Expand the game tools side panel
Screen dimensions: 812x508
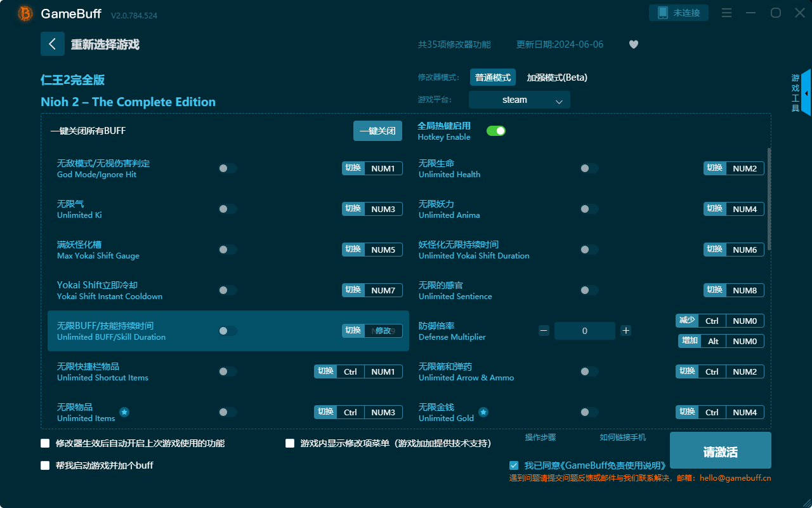pyautogui.click(x=806, y=93)
